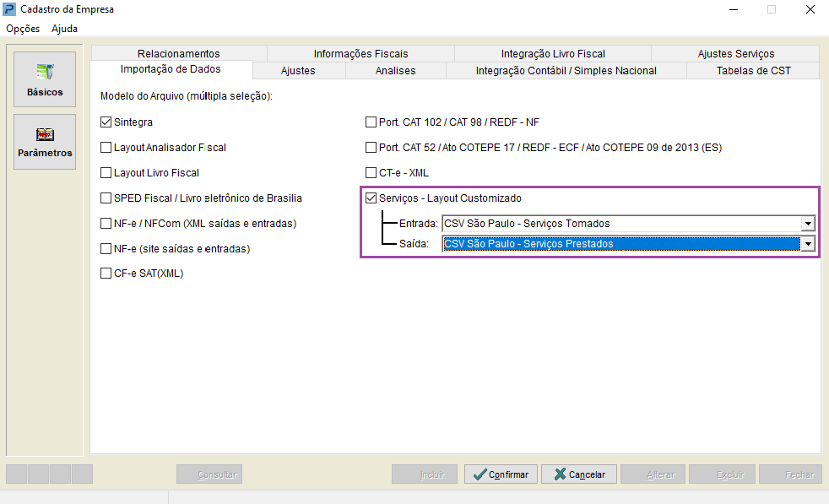This screenshot has width=829, height=504.
Task: Open the Parâmetros section icon
Action: [45, 134]
